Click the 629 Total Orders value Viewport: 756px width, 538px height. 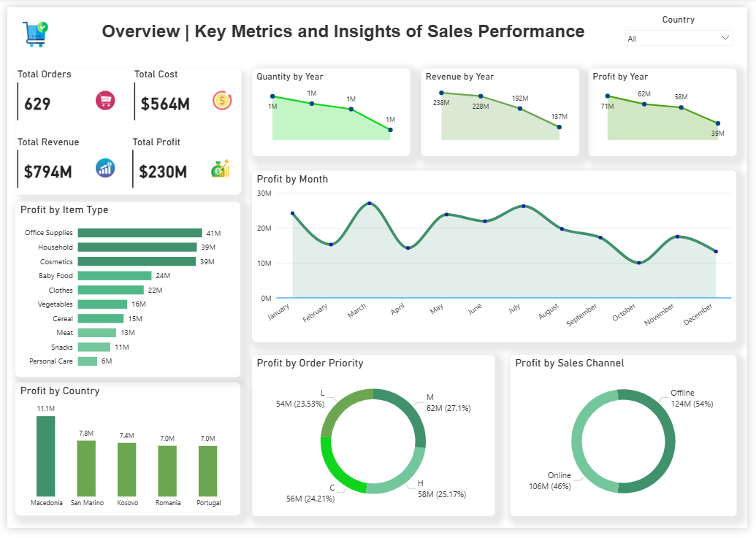37,104
